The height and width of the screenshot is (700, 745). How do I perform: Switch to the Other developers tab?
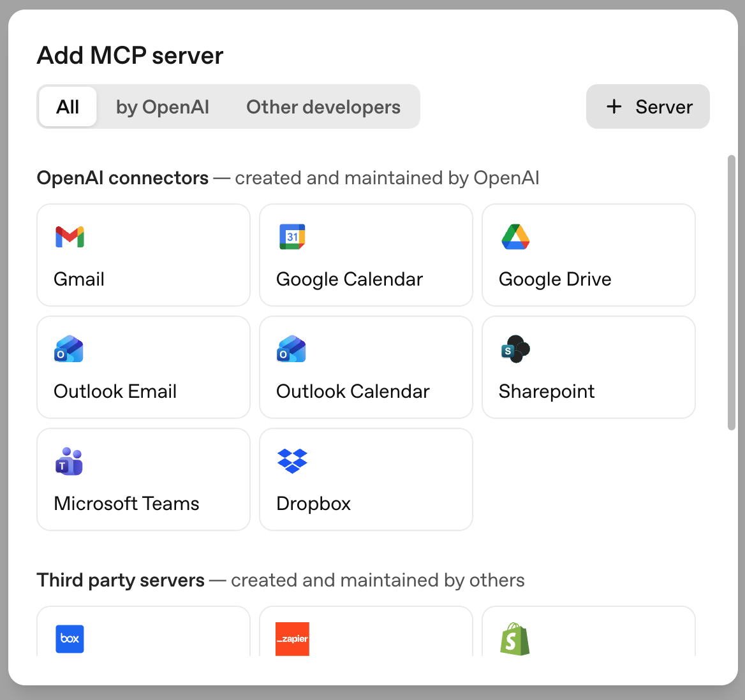[323, 106]
